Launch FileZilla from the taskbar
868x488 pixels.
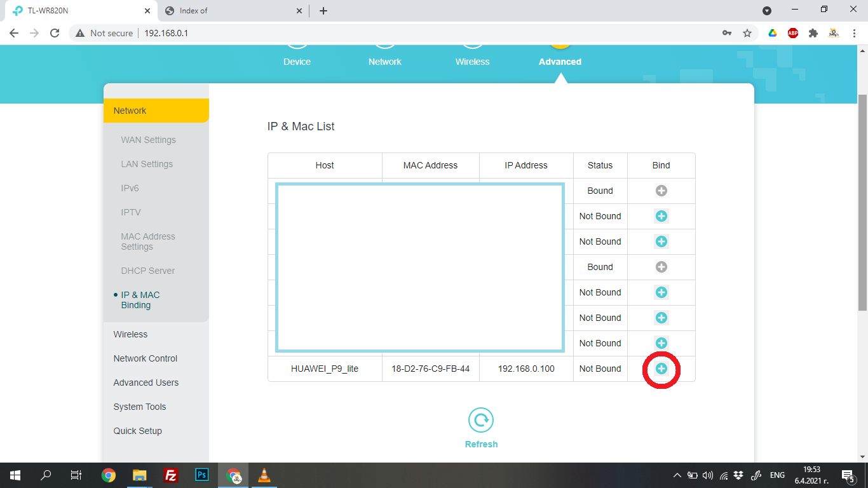[x=170, y=475]
